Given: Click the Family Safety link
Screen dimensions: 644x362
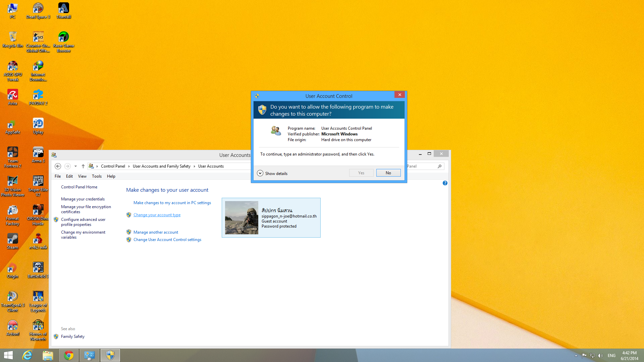Looking at the screenshot, I should tap(72, 337).
